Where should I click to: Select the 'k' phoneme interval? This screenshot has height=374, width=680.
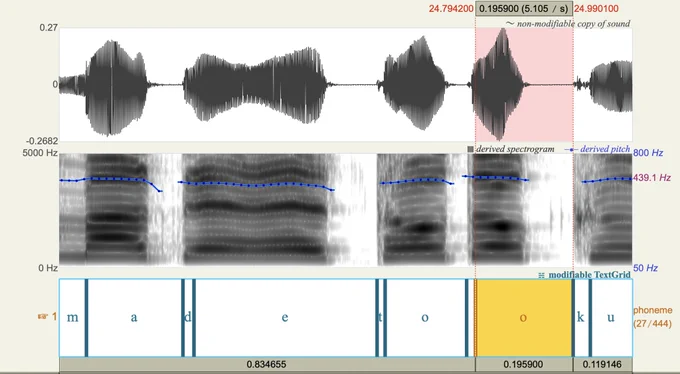(581, 318)
